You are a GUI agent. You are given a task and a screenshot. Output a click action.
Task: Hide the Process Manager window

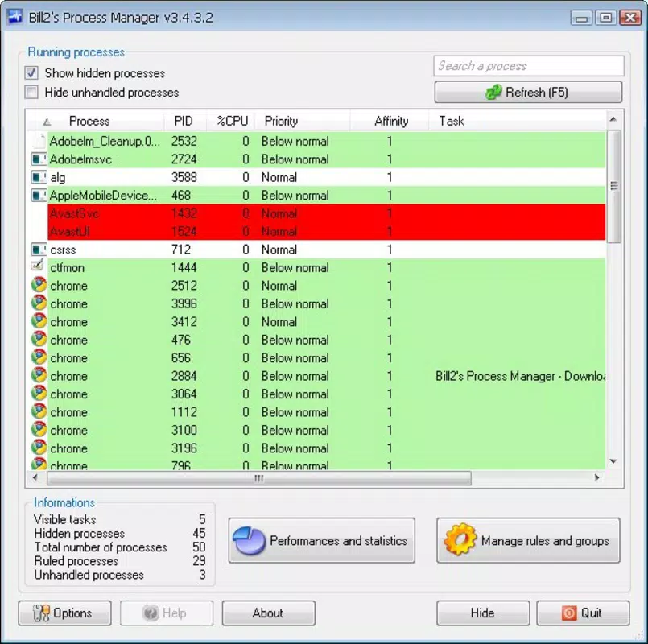click(483, 613)
